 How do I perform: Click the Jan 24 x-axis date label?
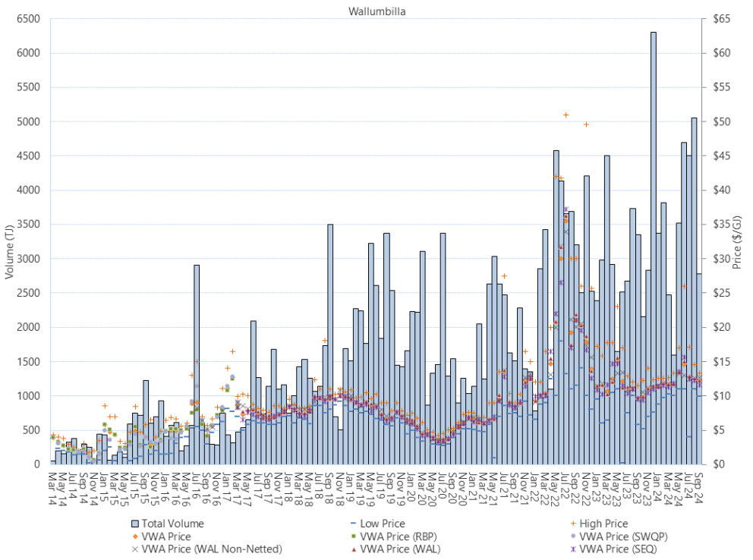point(658,489)
